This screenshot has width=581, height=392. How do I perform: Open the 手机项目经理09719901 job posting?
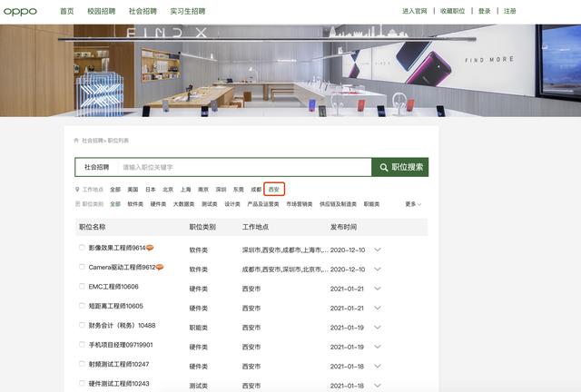121,345
